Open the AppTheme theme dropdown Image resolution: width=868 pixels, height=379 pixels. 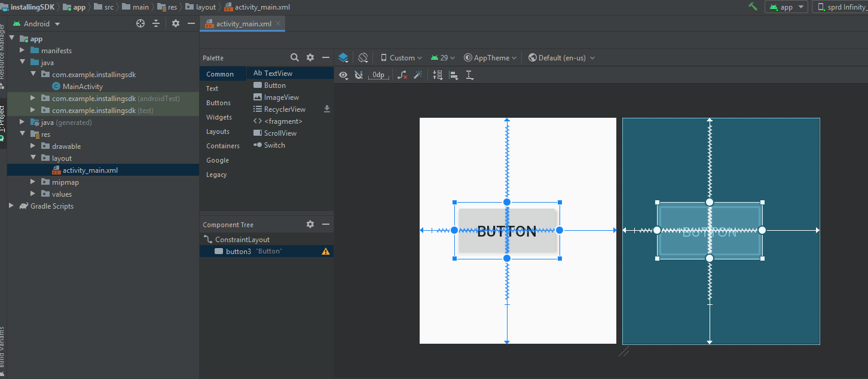(x=490, y=58)
